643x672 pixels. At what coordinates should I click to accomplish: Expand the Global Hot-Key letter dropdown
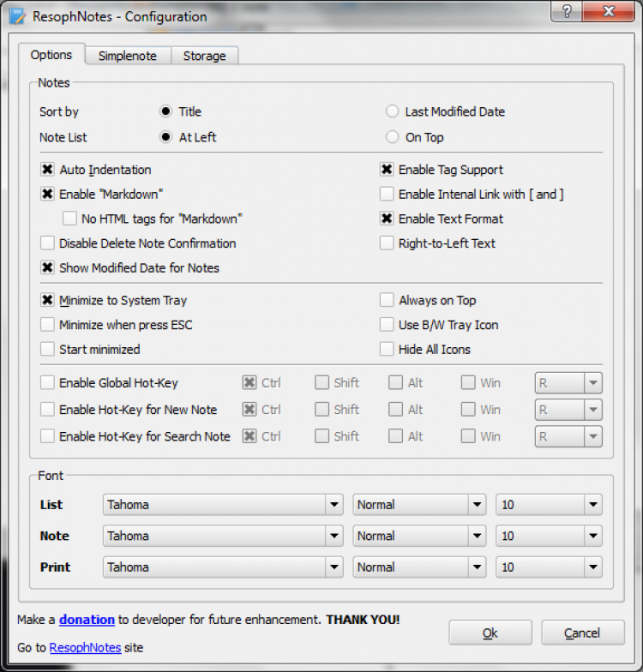tap(592, 383)
